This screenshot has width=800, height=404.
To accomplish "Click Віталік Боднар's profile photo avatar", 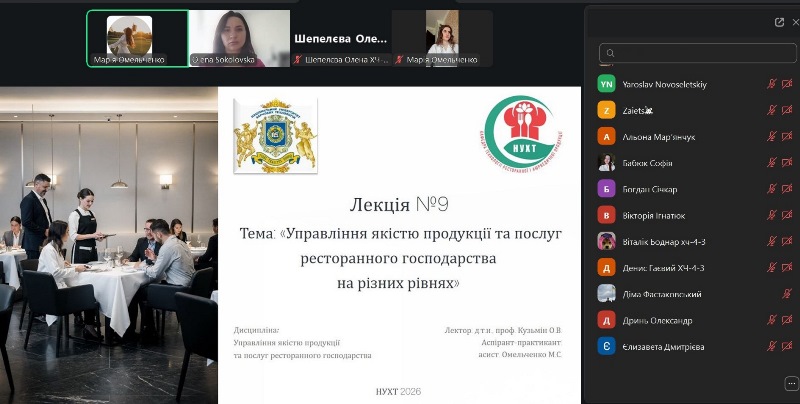I will [x=607, y=241].
